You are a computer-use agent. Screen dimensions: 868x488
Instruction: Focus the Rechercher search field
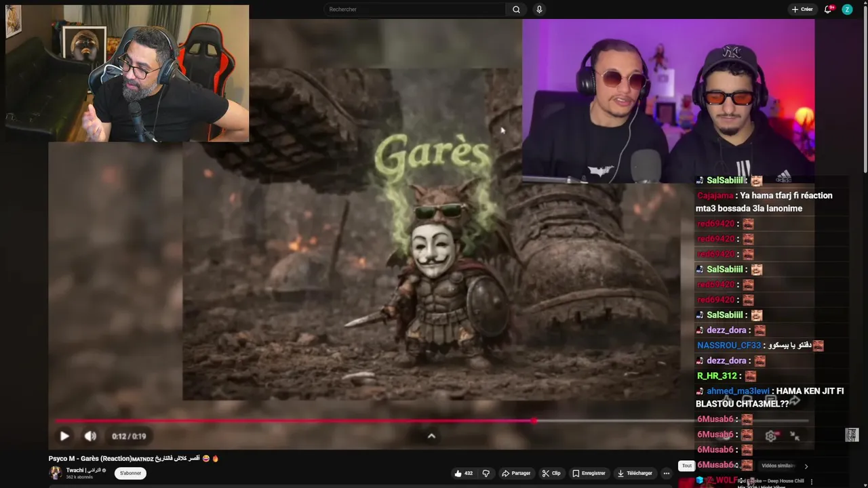415,9
